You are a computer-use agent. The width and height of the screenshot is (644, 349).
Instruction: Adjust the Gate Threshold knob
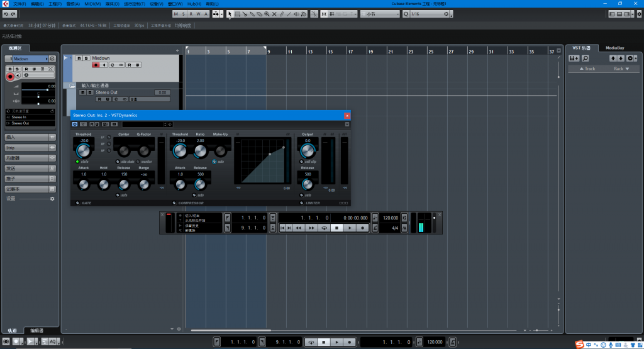click(x=84, y=151)
